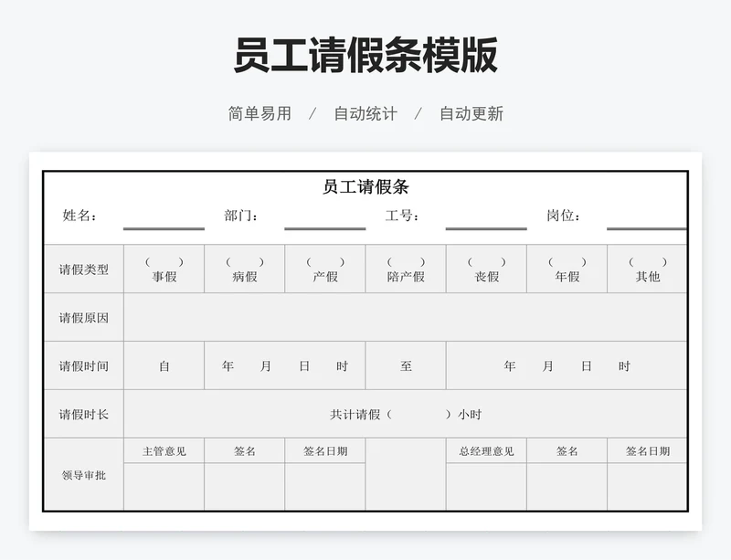
Task: Click the empty date cell in supervisor section
Action: tap(325, 487)
